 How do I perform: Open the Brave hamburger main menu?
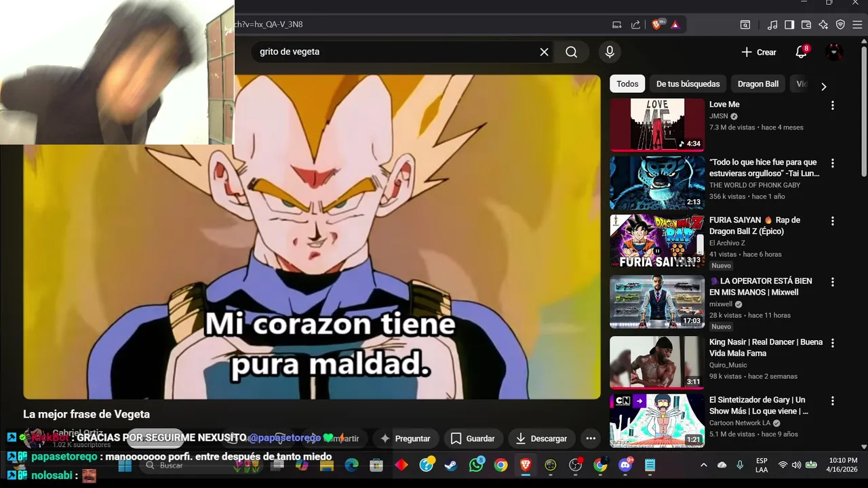point(857,24)
